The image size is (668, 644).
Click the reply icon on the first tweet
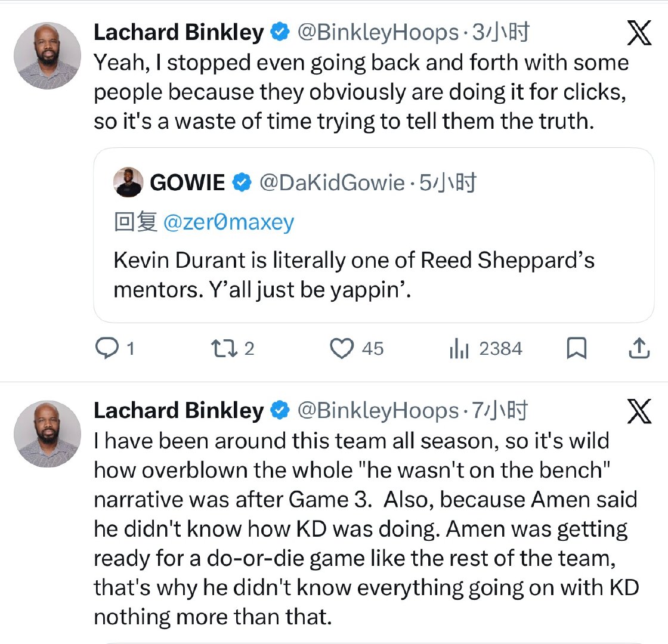pyautogui.click(x=107, y=348)
